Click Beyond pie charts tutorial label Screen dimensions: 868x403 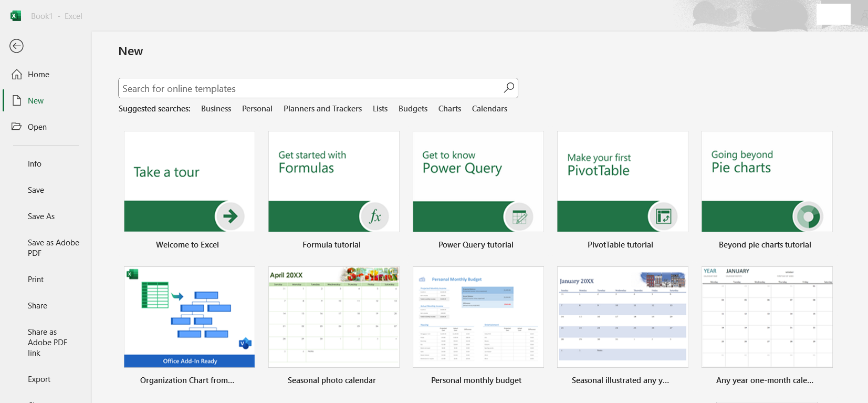(765, 245)
